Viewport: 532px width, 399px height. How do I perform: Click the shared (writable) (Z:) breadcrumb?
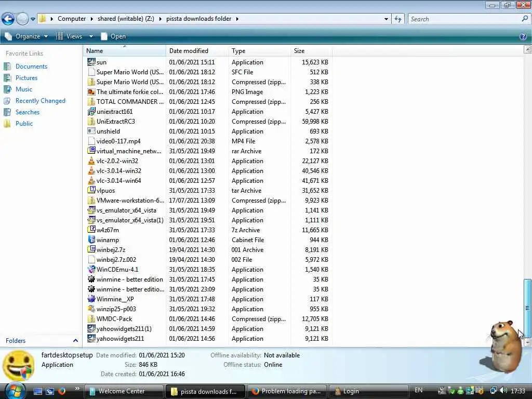[126, 19]
